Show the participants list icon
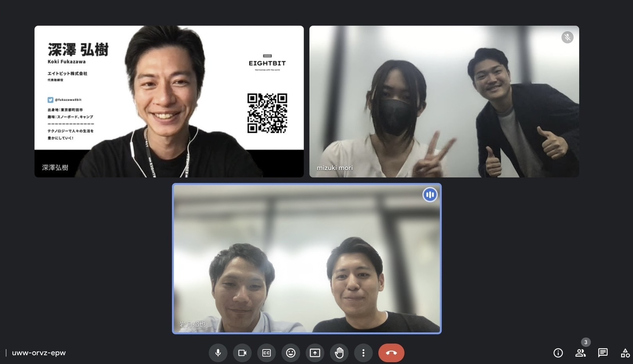 (x=580, y=353)
